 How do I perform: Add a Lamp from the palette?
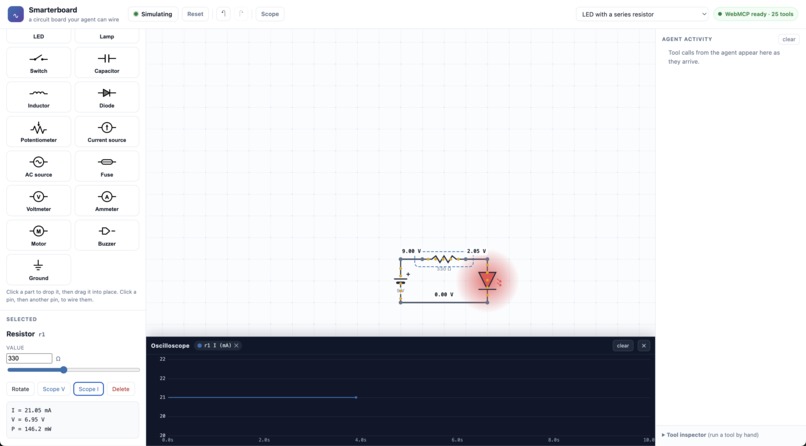tap(107, 36)
